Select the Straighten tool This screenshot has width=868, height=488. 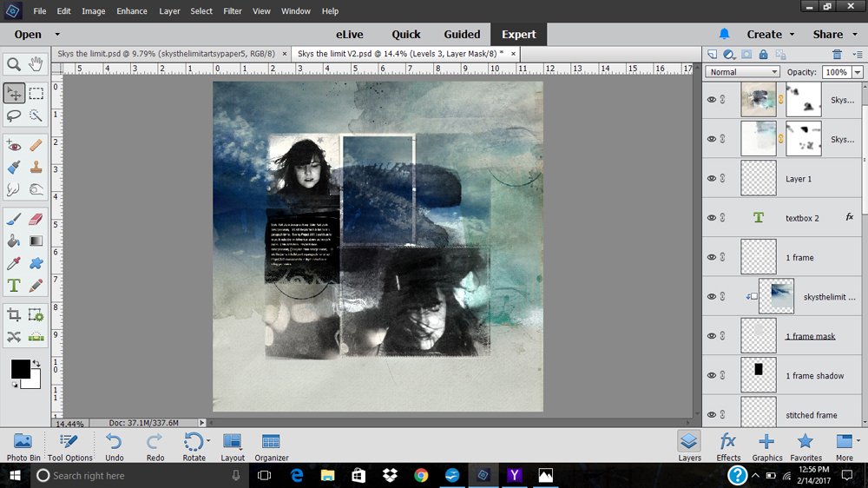pyautogui.click(x=36, y=337)
